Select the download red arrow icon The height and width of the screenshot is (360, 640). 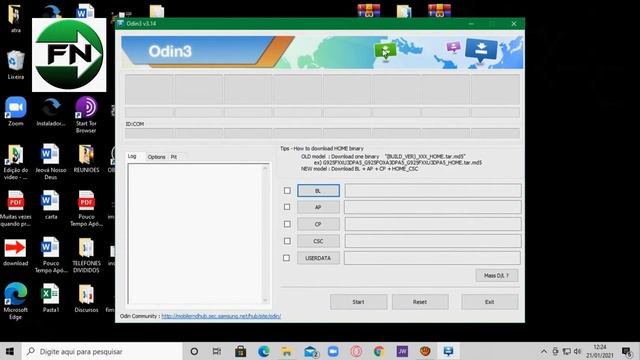[16, 252]
